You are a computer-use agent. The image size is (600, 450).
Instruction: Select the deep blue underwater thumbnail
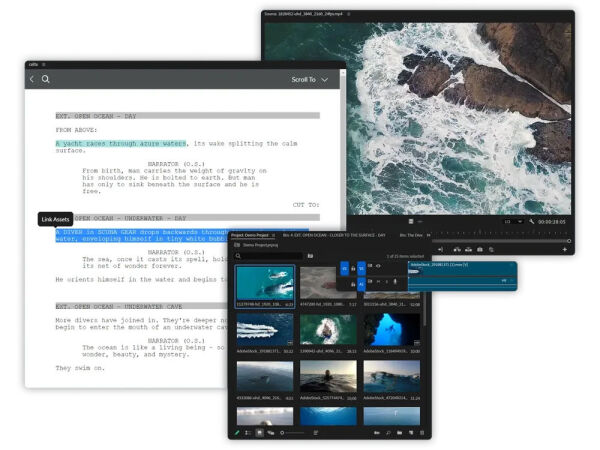328,416
